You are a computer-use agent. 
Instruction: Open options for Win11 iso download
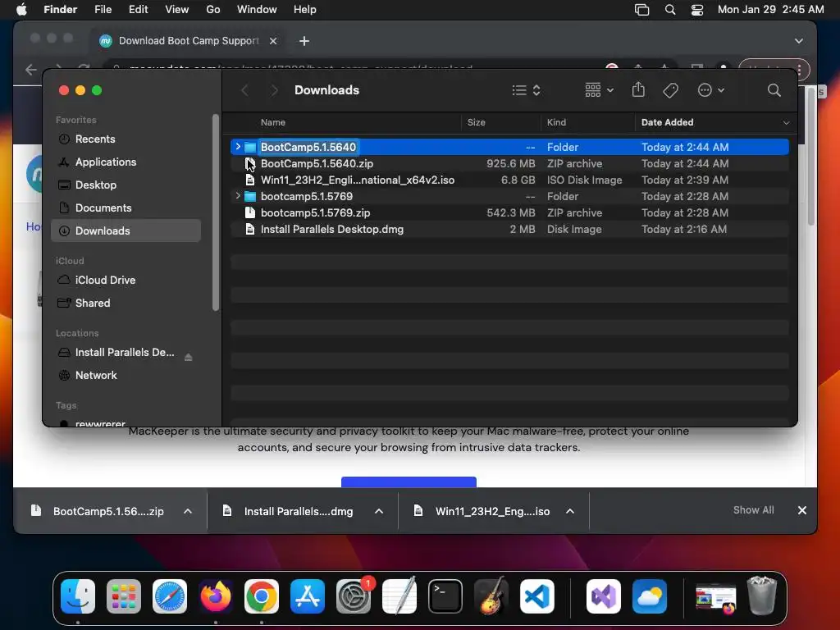pyautogui.click(x=570, y=511)
